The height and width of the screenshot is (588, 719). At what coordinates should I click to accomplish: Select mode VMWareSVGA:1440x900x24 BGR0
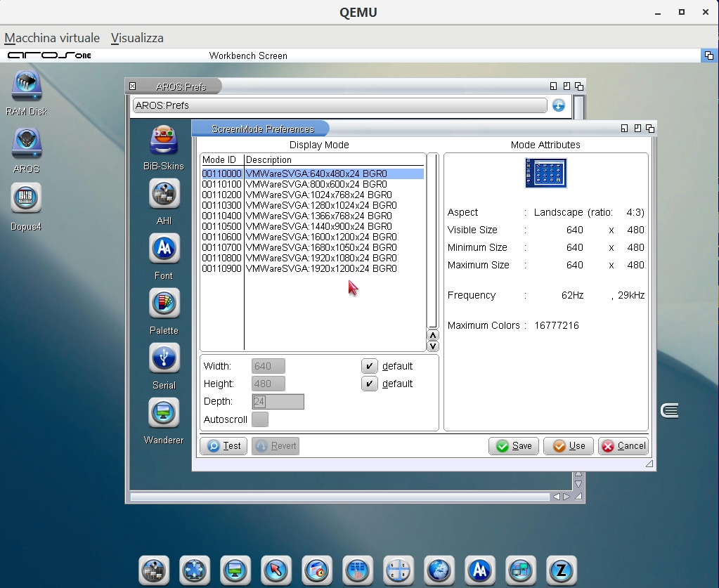point(312,226)
